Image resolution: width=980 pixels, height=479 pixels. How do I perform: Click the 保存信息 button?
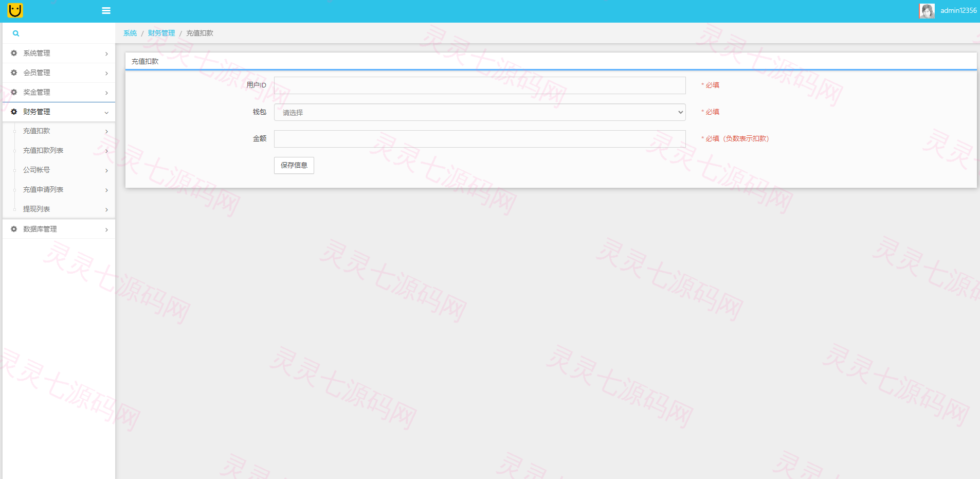click(294, 165)
